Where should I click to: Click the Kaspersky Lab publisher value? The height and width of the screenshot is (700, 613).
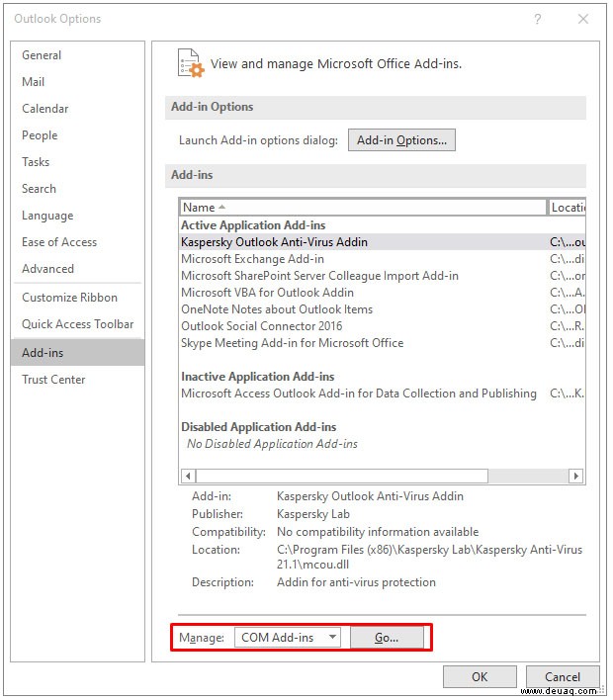(313, 514)
